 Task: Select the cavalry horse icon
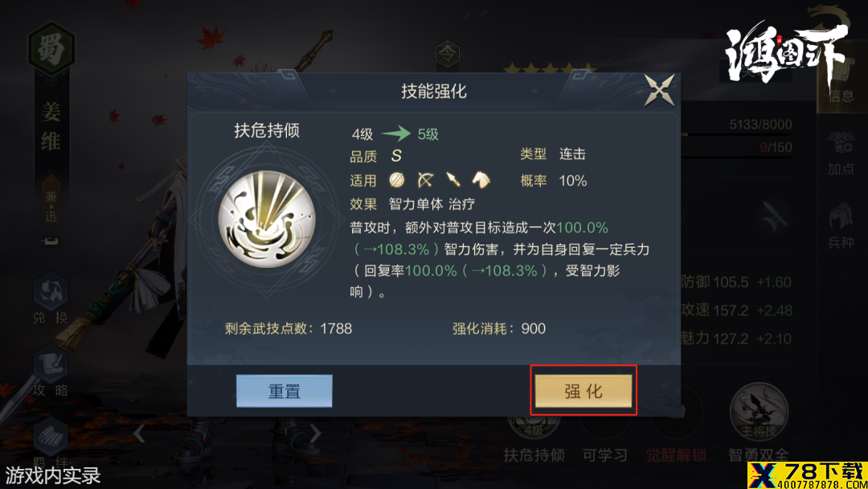[x=481, y=180]
